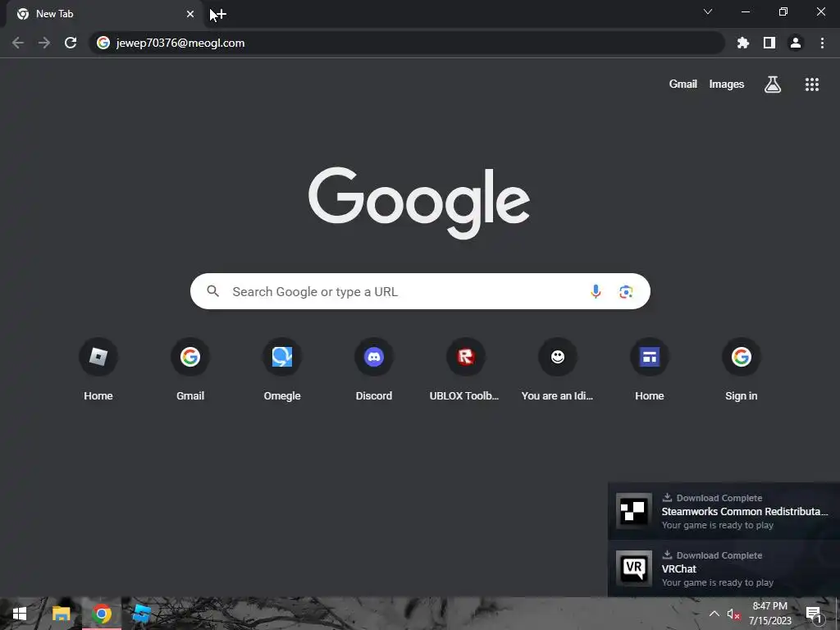Open the Discord shortcut tile

point(374,370)
